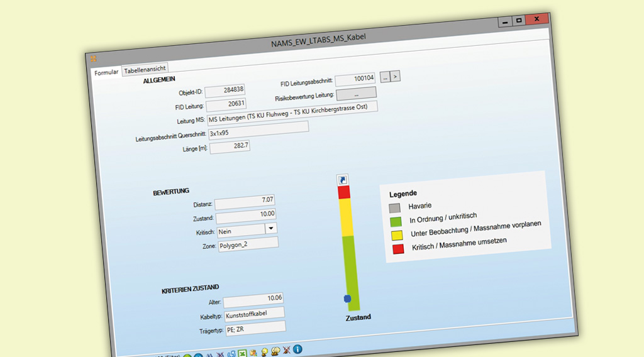Select the Formular tab
644x357 pixels.
click(106, 72)
